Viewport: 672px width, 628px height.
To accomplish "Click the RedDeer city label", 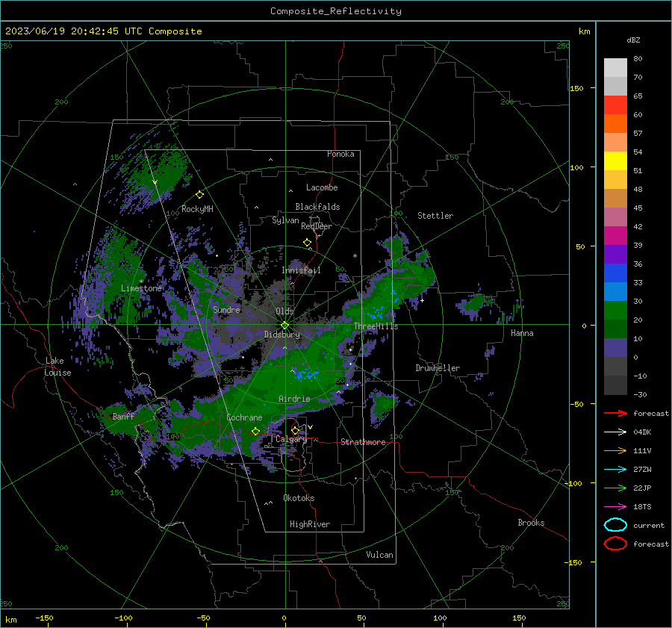I will click(317, 226).
